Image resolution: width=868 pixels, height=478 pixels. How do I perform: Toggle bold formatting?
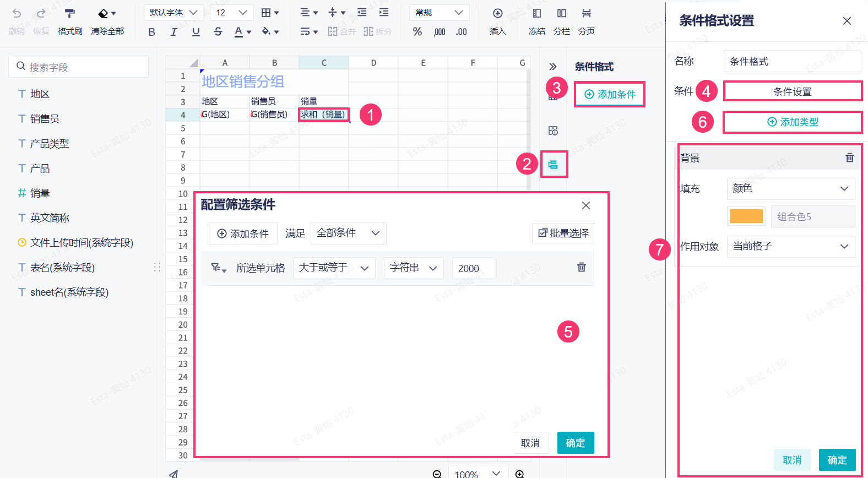[x=152, y=32]
